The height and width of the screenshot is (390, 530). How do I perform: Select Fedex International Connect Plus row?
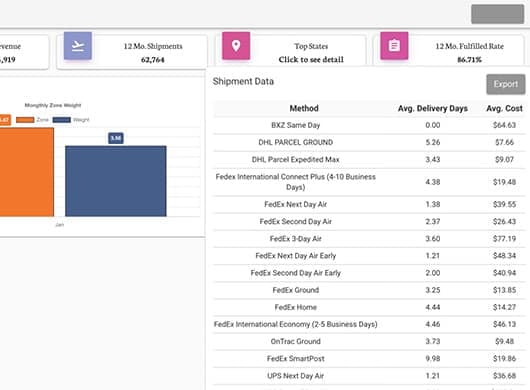[369, 182]
